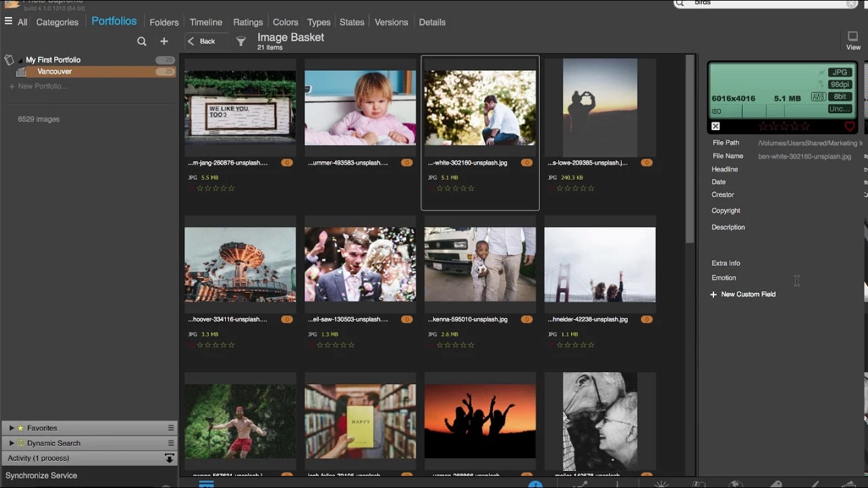Click the search magnifier in portfolio panel
868x488 pixels.
[142, 41]
